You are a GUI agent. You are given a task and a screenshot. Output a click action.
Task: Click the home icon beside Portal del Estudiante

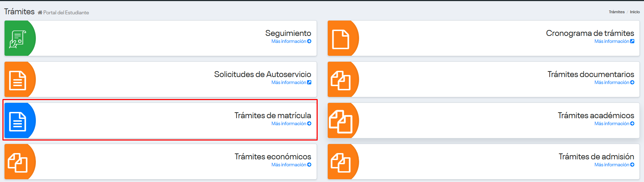click(x=40, y=13)
